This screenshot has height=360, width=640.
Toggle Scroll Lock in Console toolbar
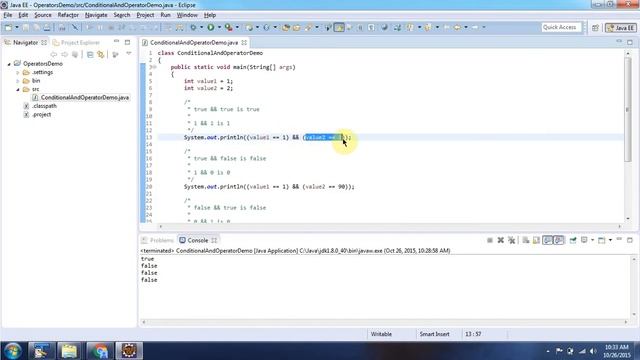pos(536,240)
